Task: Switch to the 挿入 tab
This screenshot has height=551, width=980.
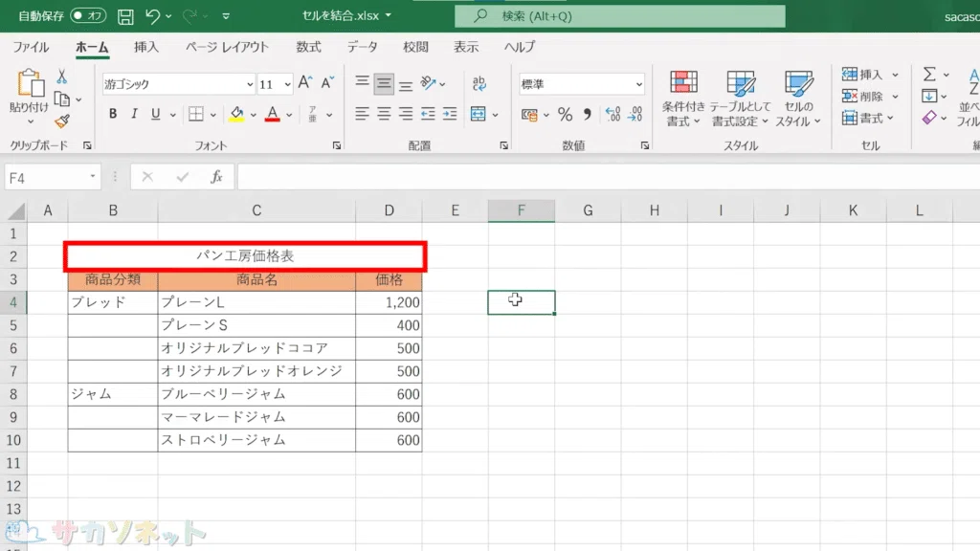Action: tap(146, 47)
